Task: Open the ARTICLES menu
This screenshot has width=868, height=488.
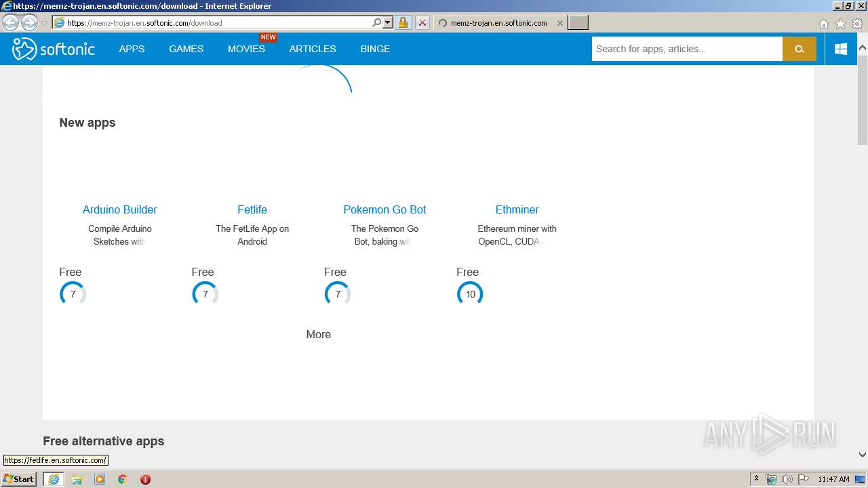Action: tap(313, 49)
